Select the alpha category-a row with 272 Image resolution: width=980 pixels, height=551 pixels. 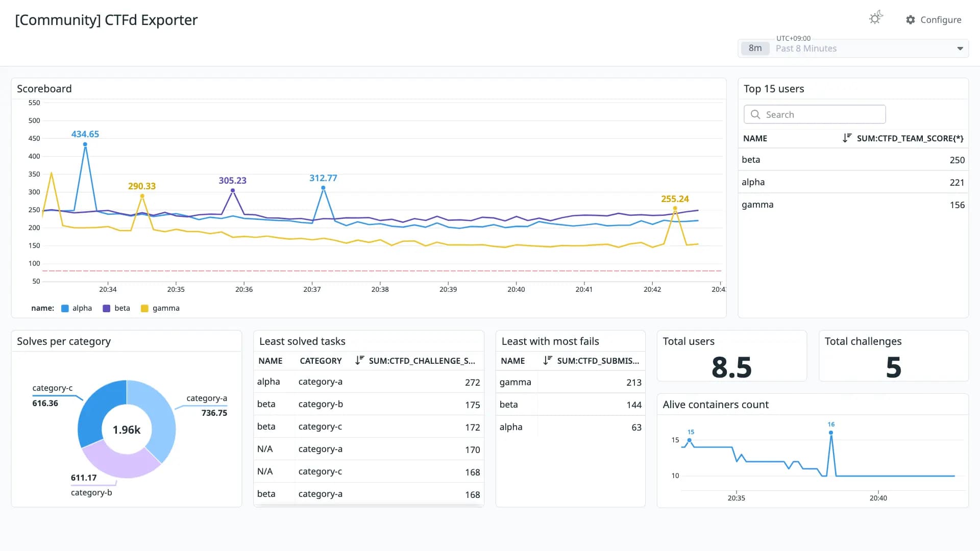pyautogui.click(x=369, y=382)
